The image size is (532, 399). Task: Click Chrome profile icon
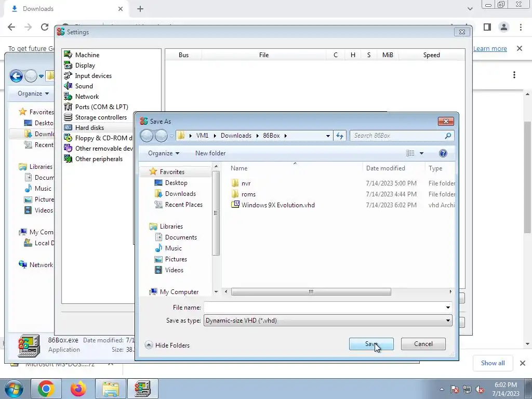504,27
